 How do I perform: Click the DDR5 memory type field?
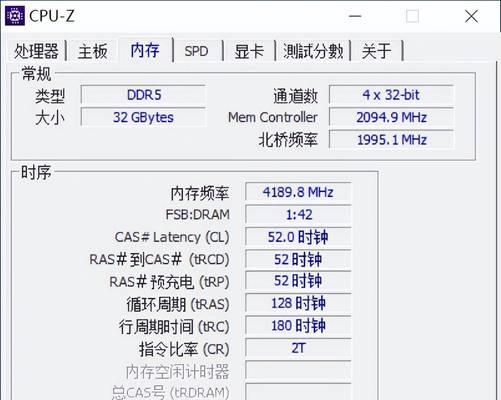tap(143, 95)
